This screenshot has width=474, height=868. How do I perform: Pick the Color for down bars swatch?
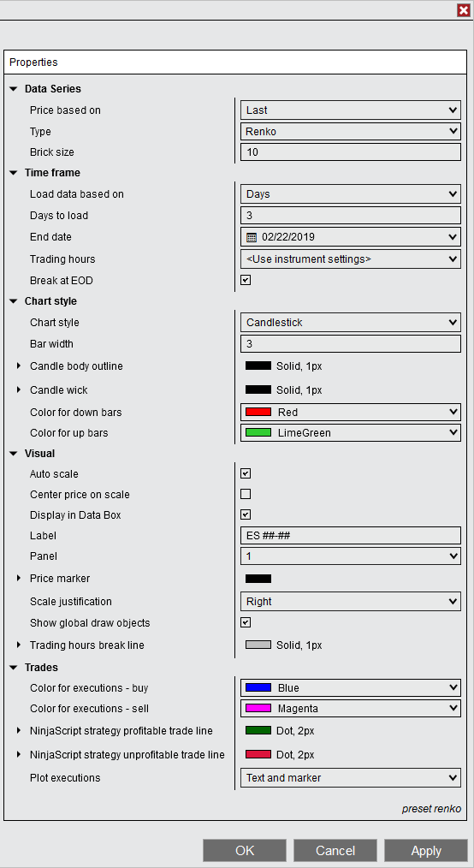click(258, 412)
